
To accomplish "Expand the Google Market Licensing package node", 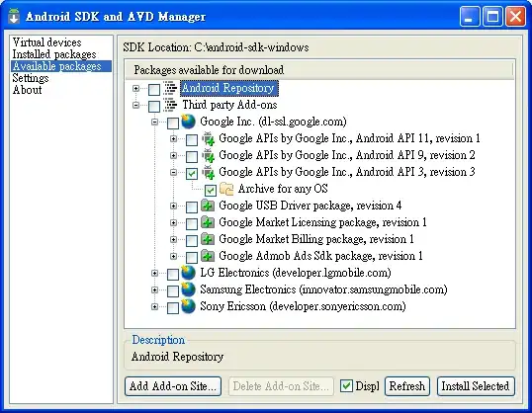I will [173, 222].
